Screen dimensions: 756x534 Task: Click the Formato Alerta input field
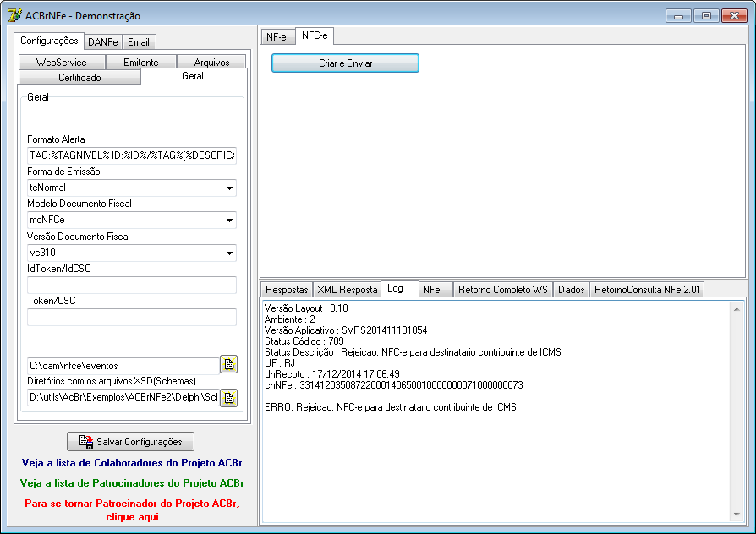(x=132, y=155)
